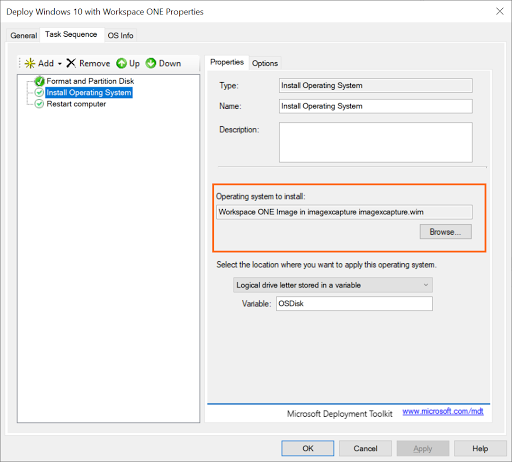Click the Remove X icon
This screenshot has width=512, height=462.
click(71, 63)
